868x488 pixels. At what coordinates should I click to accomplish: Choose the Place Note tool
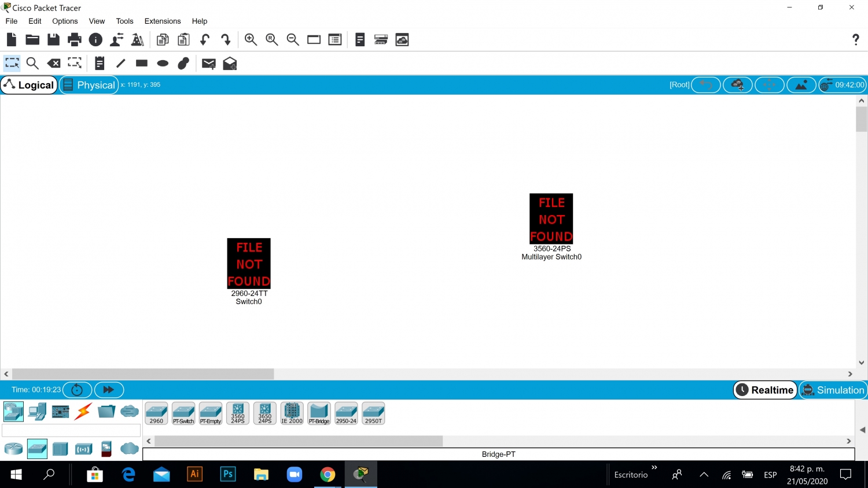[x=100, y=63]
